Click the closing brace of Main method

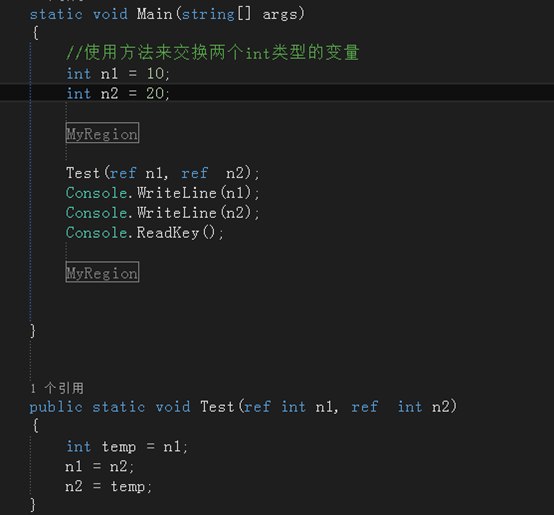click(x=33, y=331)
